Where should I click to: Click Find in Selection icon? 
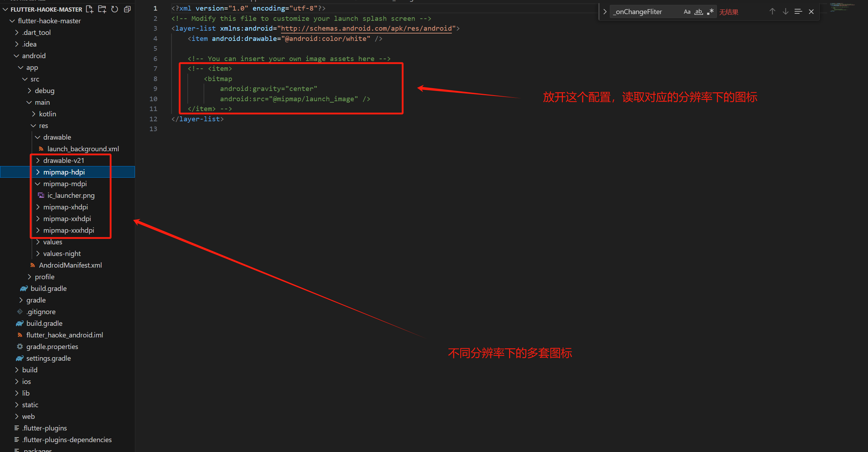[x=798, y=12]
